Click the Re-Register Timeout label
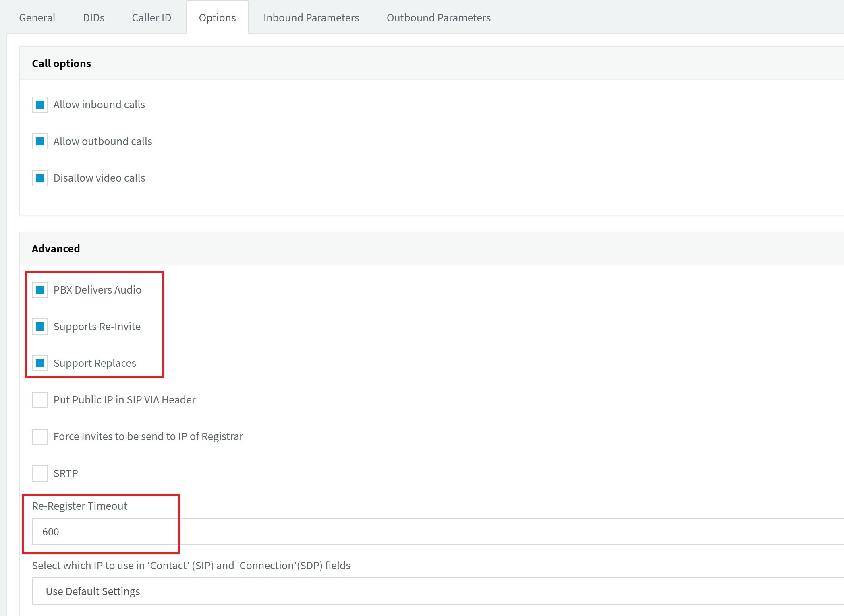This screenshot has height=616, width=844. click(79, 506)
